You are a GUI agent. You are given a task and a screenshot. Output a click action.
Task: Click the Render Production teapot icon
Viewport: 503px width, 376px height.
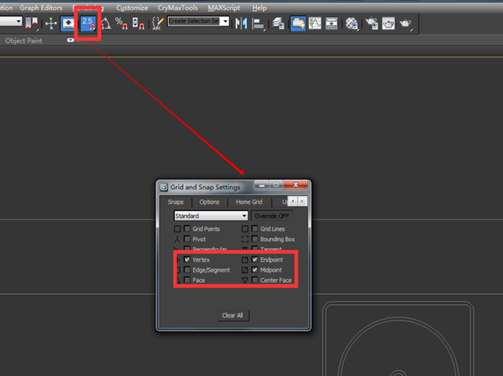click(x=406, y=23)
